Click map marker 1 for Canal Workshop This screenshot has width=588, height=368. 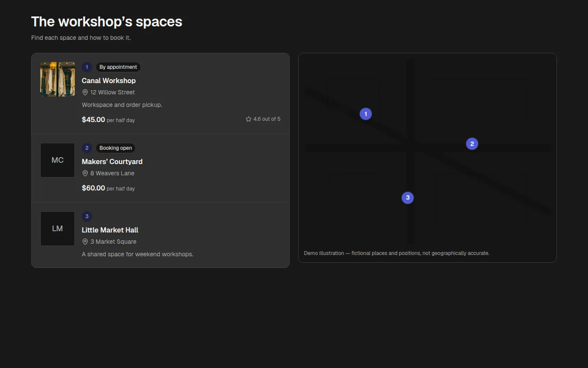coord(366,114)
